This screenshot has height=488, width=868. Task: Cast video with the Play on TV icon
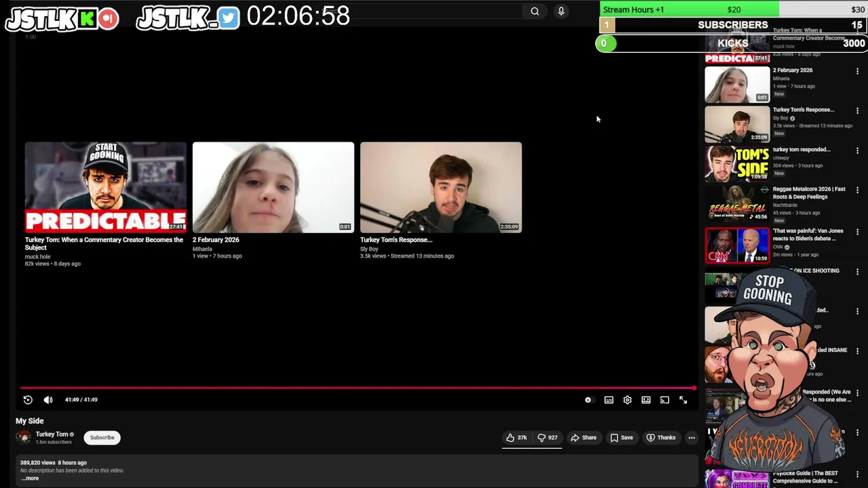(665, 400)
